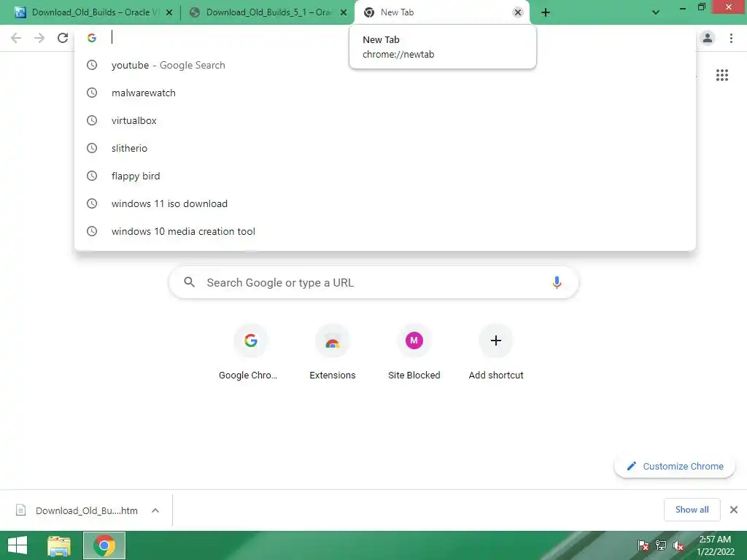Open the Action Center flag tray icon
Screen dimensions: 747x560
tap(643, 545)
